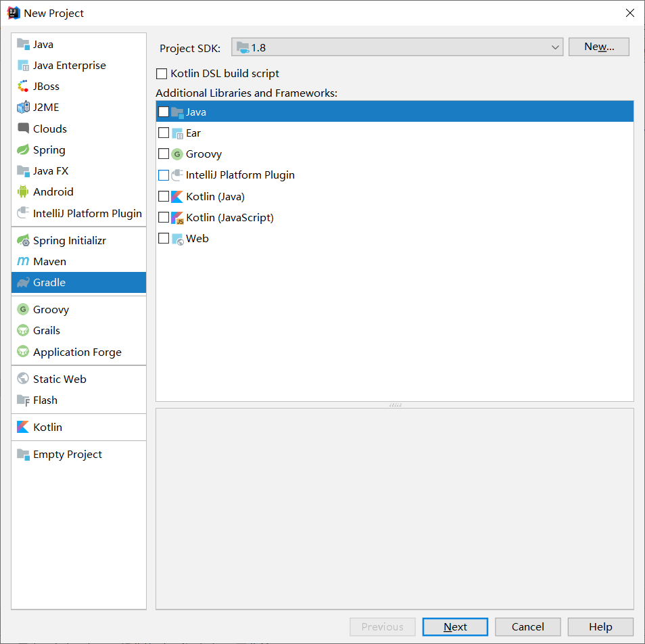Click the Help button
This screenshot has width=645, height=644.
pos(600,626)
